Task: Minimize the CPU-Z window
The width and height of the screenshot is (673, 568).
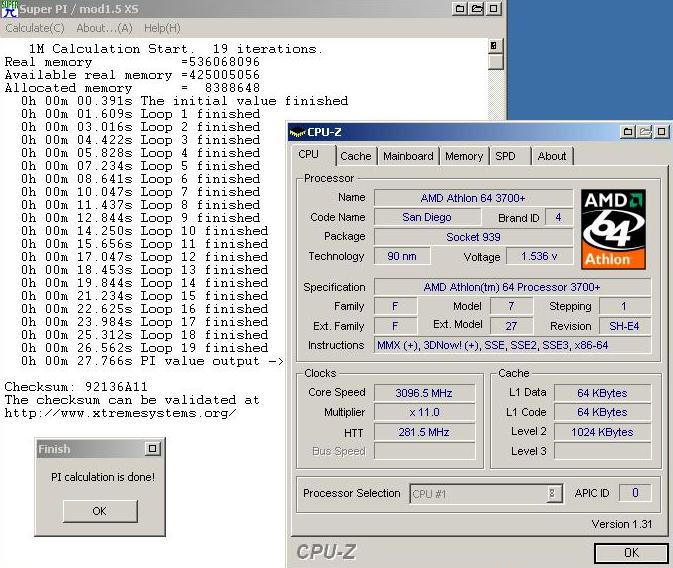Action: point(628,131)
